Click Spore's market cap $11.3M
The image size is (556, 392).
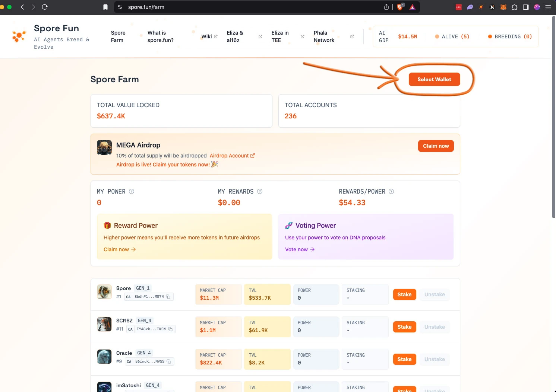click(209, 298)
